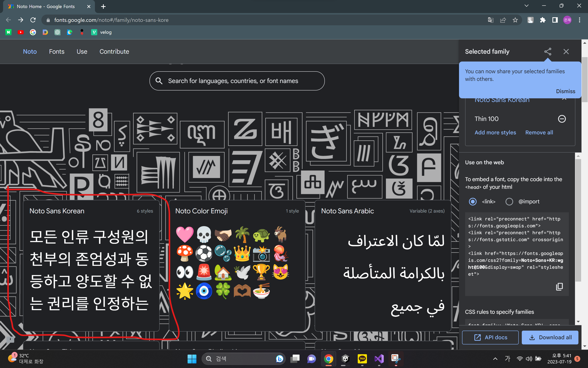Click the address bar URL
The image size is (588, 368).
pos(111,20)
